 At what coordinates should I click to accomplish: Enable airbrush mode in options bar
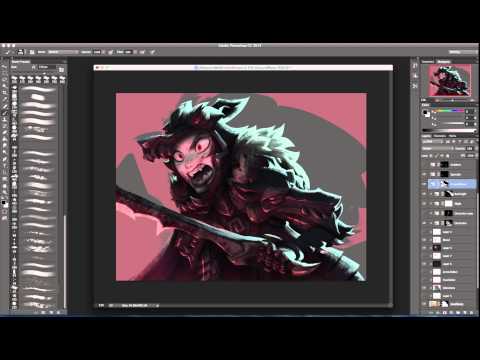pos(110,52)
